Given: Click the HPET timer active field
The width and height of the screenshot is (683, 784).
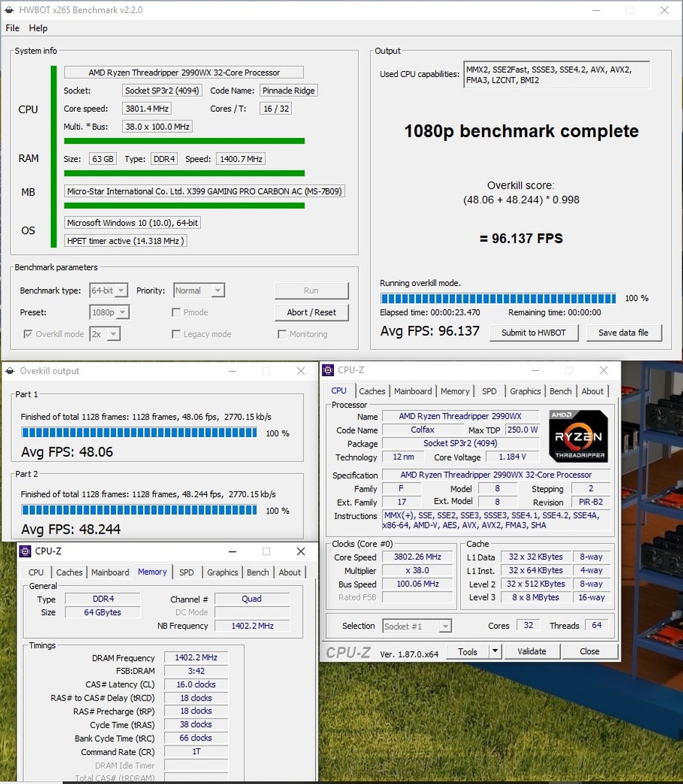Looking at the screenshot, I should 126,240.
